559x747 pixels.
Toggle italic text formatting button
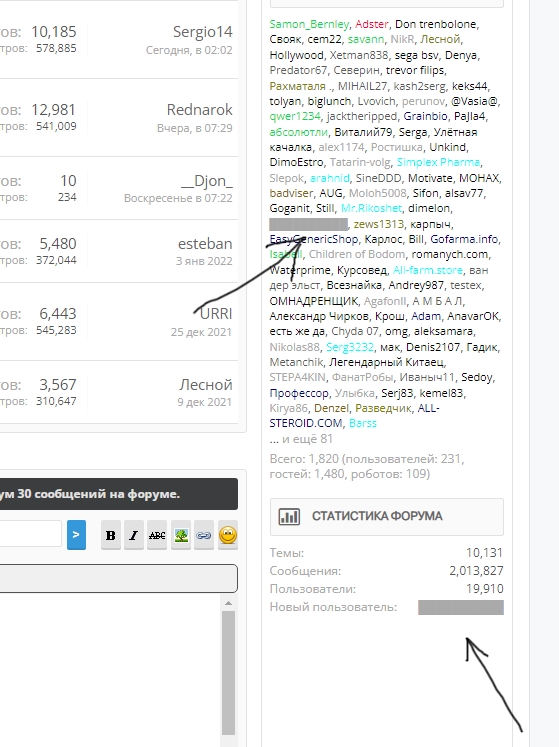point(133,535)
